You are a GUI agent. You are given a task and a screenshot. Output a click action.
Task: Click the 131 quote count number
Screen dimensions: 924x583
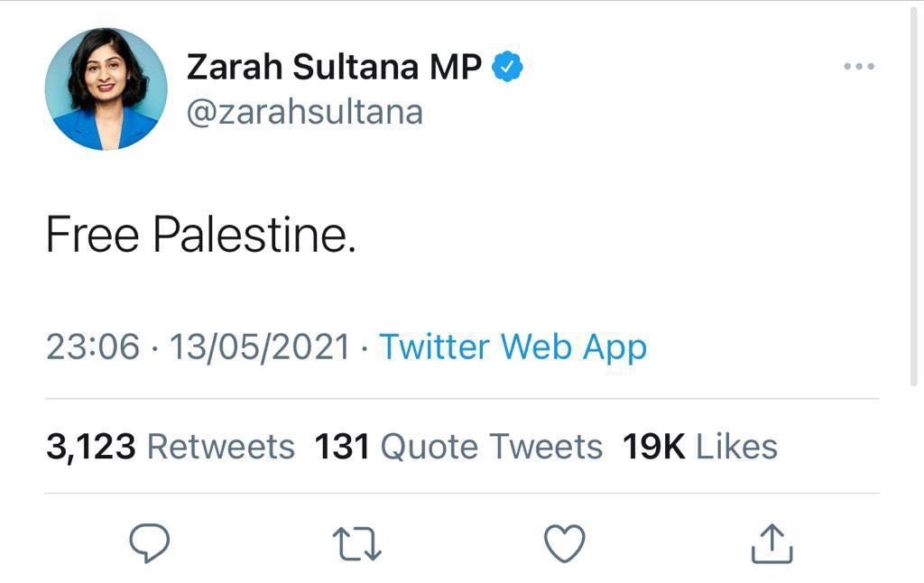342,447
